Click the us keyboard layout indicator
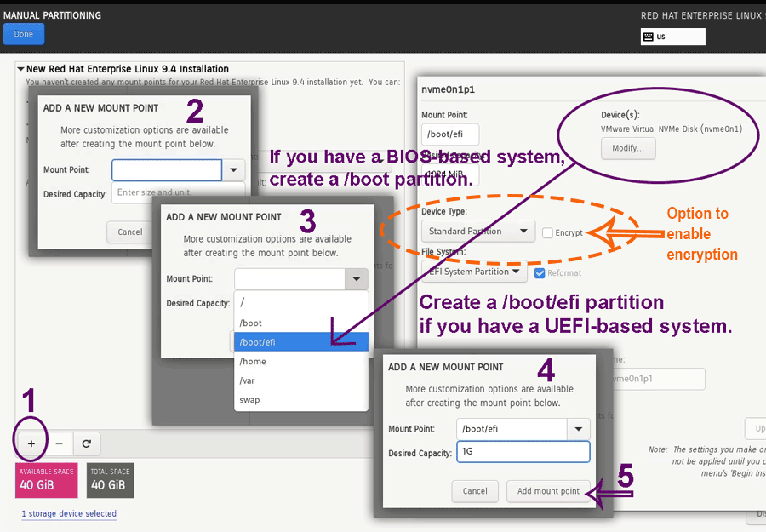 [x=672, y=37]
